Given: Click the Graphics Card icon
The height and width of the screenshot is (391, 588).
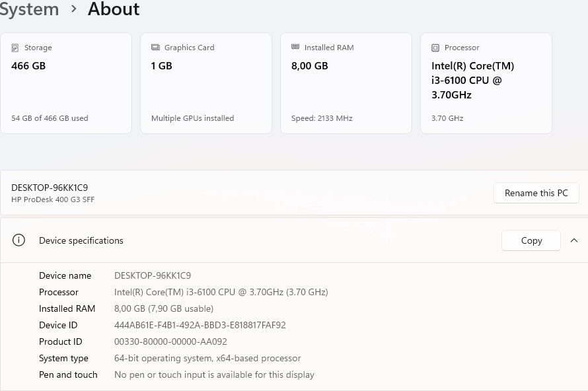Looking at the screenshot, I should pos(155,48).
